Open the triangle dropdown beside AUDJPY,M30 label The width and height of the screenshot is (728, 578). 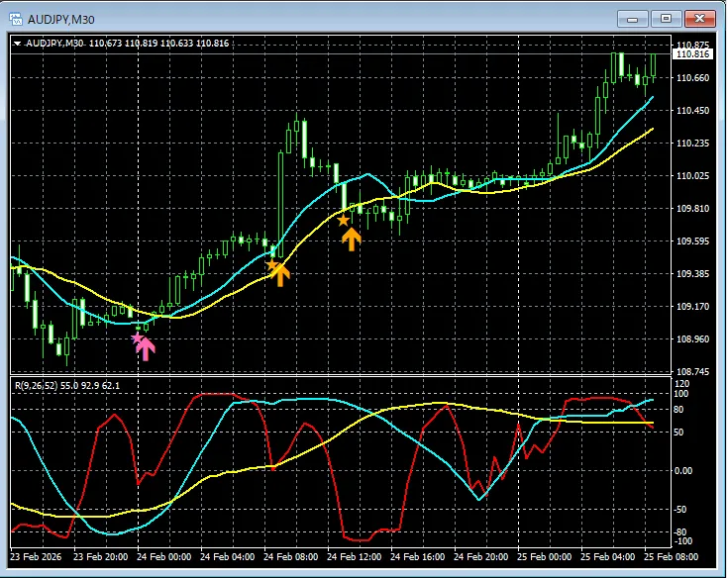(x=18, y=43)
